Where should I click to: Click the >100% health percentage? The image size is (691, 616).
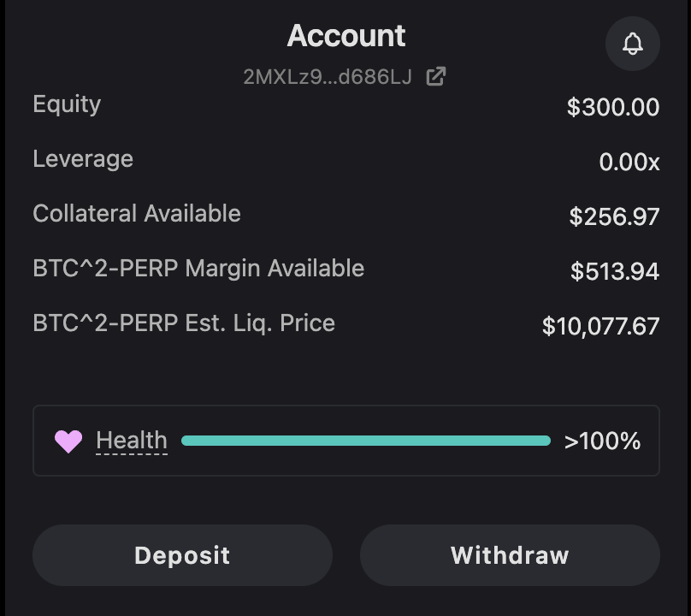click(602, 441)
